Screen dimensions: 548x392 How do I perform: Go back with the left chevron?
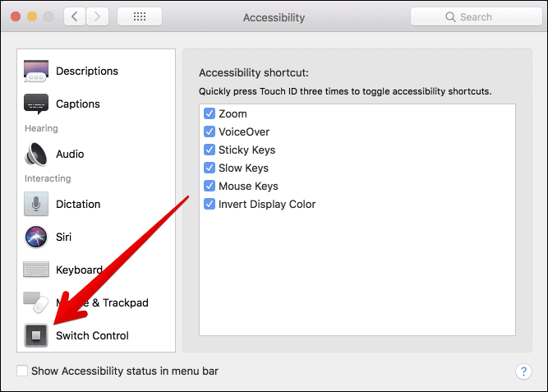pos(74,16)
